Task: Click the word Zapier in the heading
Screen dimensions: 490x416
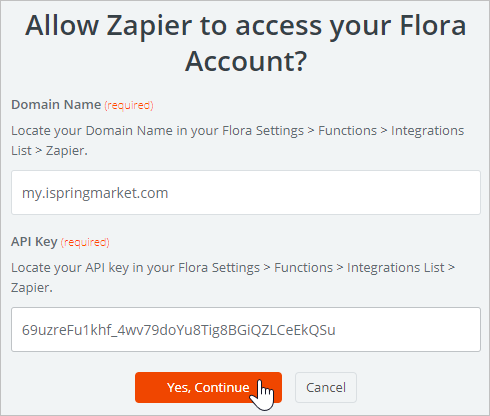Action: pyautogui.click(x=149, y=26)
